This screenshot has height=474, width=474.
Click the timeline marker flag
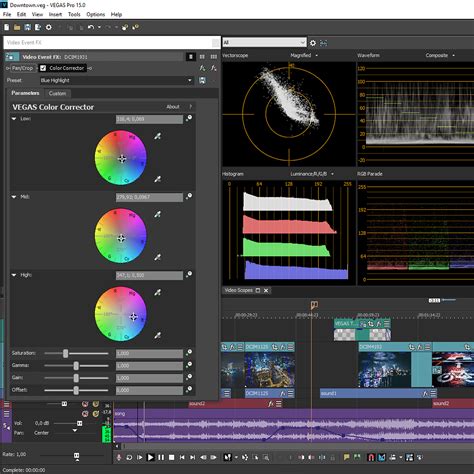point(314,305)
